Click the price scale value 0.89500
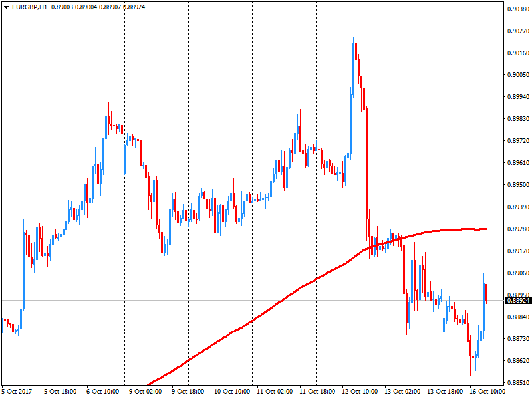Screen dimensions: 532x399 [x=518, y=185]
